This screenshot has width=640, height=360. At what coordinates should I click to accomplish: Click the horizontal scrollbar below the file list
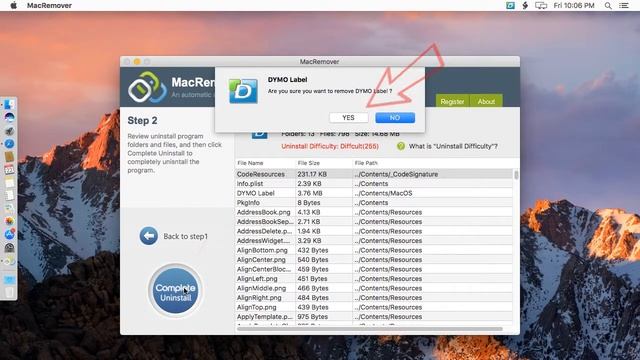click(369, 329)
